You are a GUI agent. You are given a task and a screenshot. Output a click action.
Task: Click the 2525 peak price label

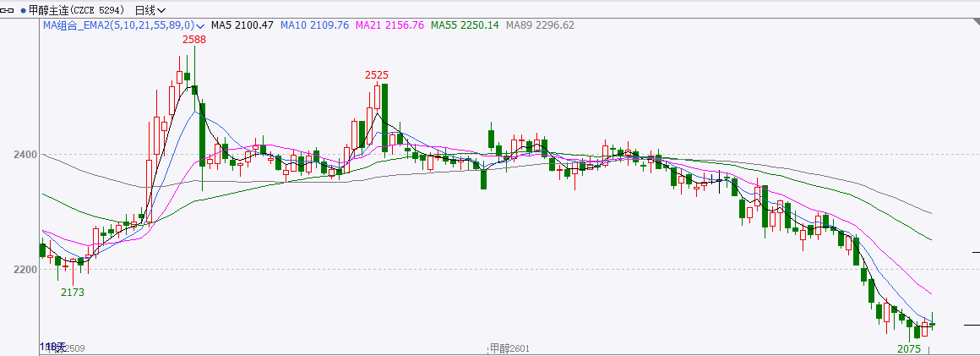[376, 75]
